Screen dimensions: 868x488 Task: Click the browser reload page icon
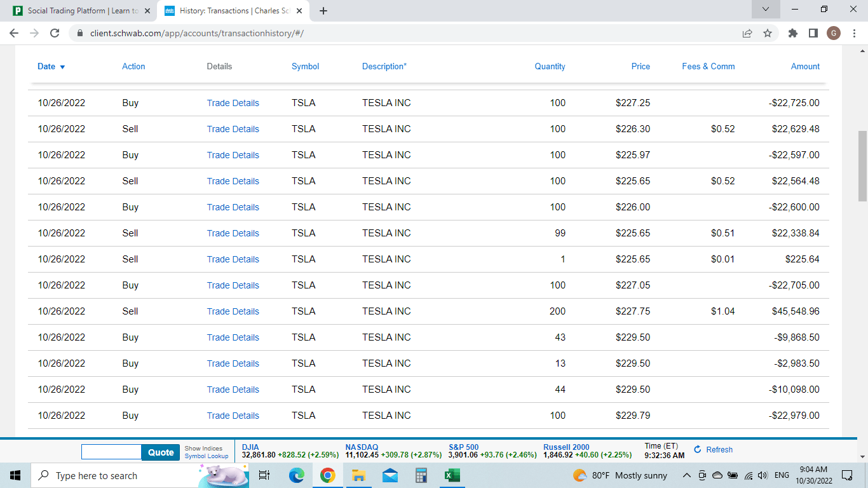[x=55, y=33]
